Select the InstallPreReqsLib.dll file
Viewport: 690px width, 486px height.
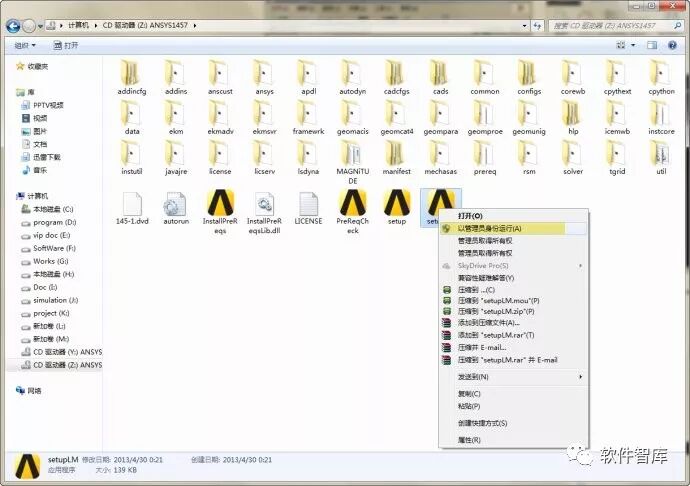(264, 213)
